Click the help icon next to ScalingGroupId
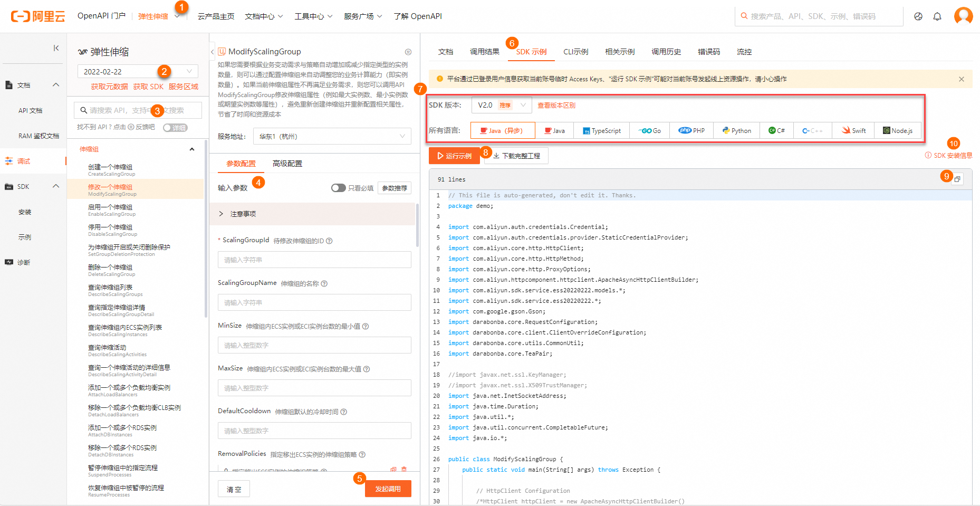The width and height of the screenshot is (980, 506). pyautogui.click(x=329, y=241)
